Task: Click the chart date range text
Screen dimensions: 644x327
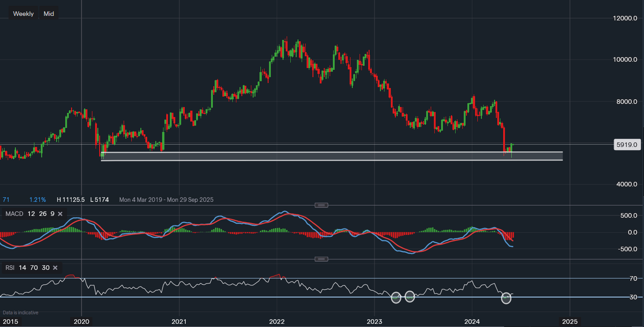Action: pos(166,200)
